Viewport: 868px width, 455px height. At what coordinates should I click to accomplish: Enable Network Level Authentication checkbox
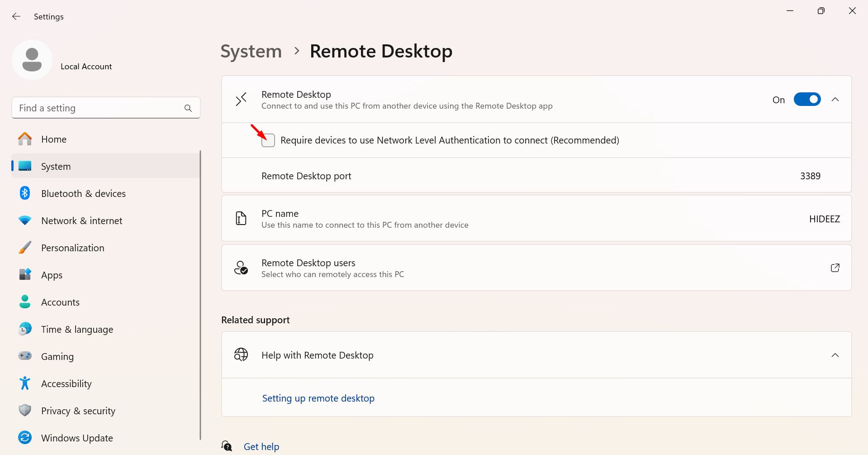coord(268,140)
